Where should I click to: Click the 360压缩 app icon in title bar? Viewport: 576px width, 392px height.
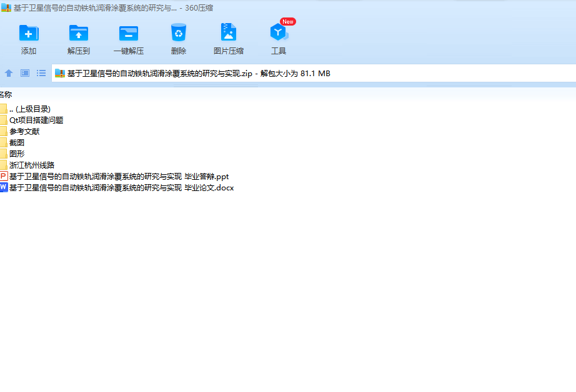pyautogui.click(x=6, y=7)
